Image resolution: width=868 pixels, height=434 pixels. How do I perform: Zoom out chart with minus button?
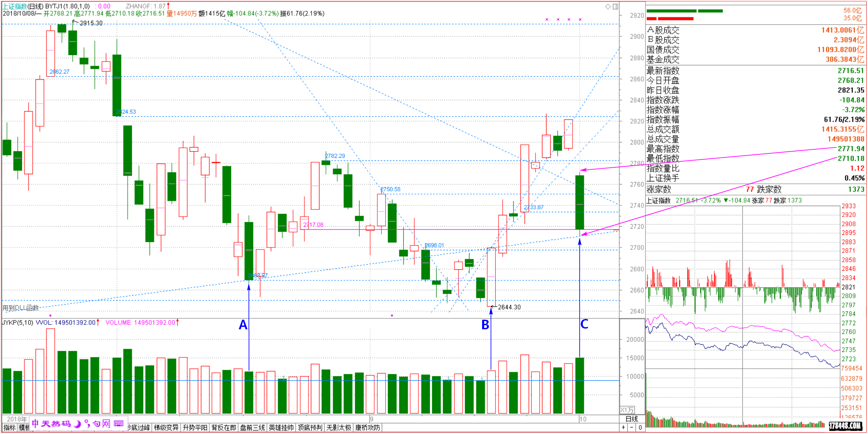coord(632,427)
